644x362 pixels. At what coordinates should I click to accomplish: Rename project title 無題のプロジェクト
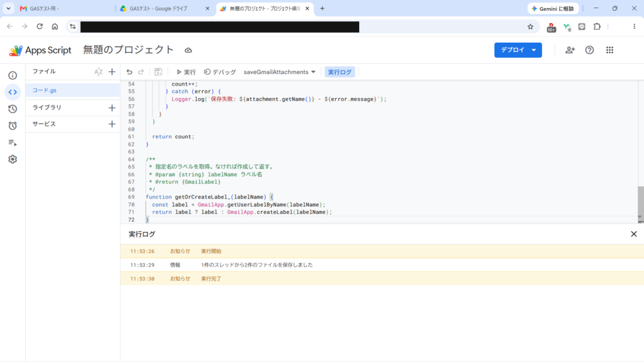pos(128,50)
